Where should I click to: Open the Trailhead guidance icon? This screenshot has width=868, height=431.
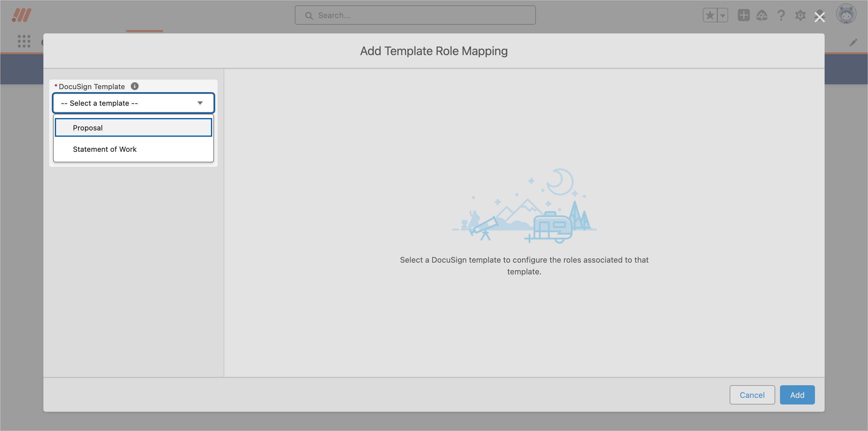pos(762,15)
